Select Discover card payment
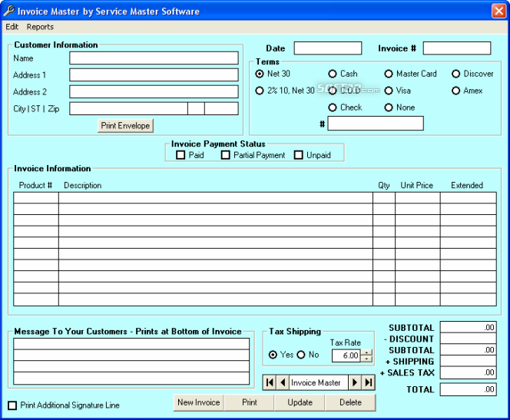 472,74
